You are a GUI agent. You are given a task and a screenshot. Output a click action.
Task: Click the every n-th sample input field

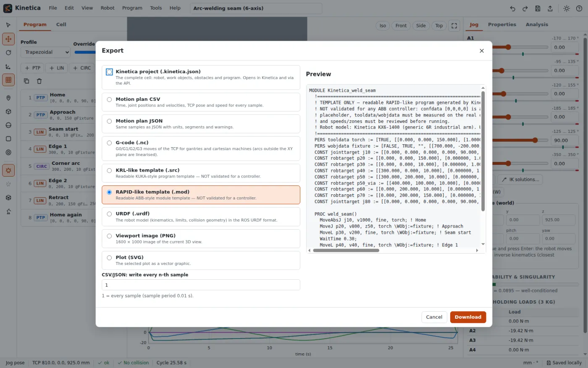tap(201, 285)
